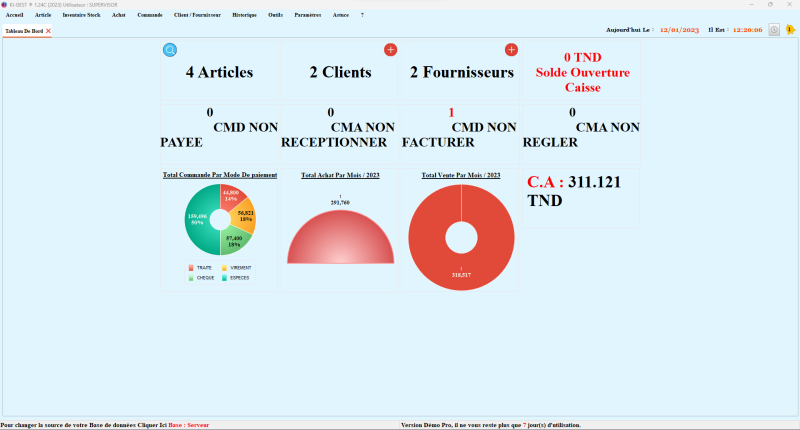The image size is (800, 430).
Task: Click the search icon on Articles tile
Action: coord(170,50)
